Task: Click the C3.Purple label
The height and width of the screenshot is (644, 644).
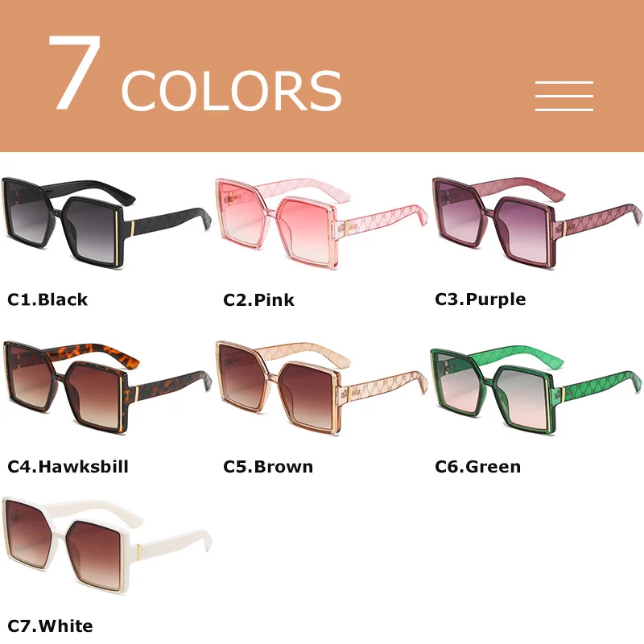Action: click(480, 299)
